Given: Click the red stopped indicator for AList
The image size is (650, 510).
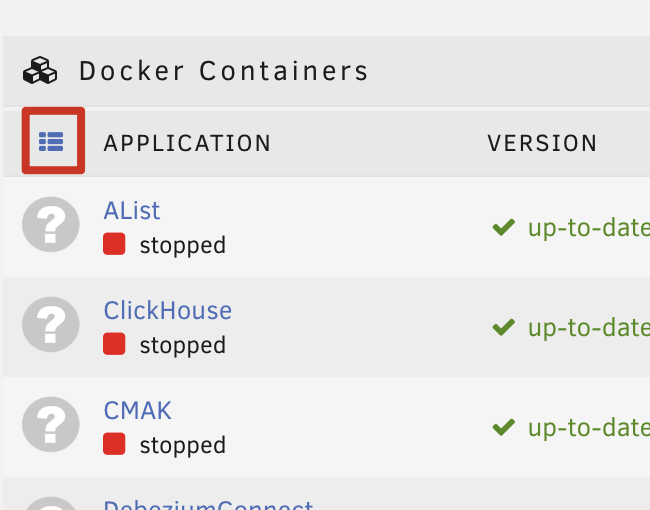Looking at the screenshot, I should tap(114, 243).
